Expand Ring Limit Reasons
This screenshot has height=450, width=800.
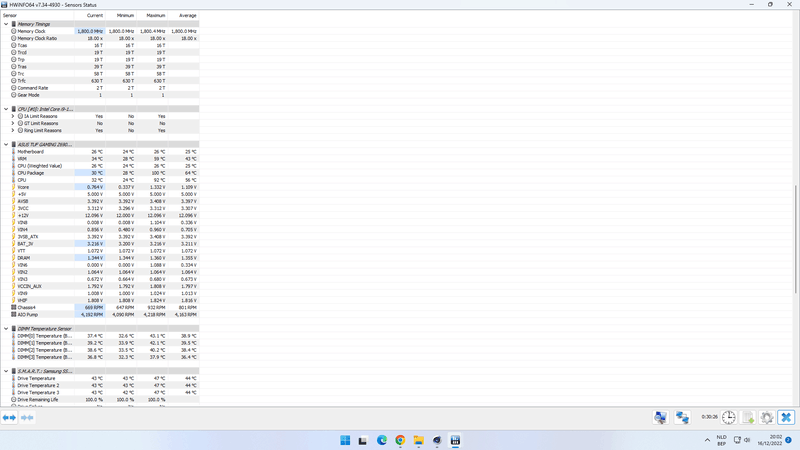click(x=13, y=130)
